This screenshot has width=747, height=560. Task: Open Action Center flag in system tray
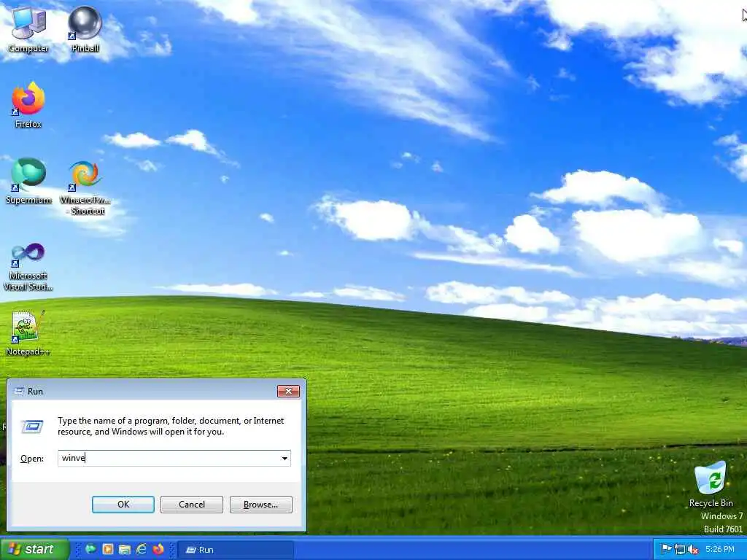[x=667, y=550]
